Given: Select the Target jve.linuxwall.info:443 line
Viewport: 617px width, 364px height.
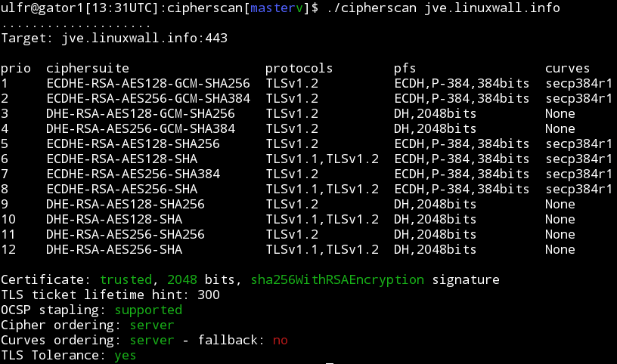Looking at the screenshot, I should coord(114,38).
